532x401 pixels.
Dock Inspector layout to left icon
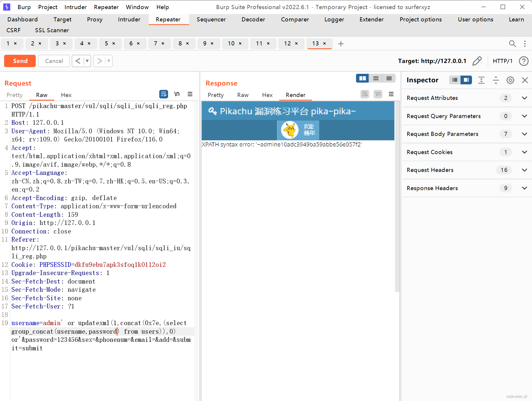coord(455,80)
